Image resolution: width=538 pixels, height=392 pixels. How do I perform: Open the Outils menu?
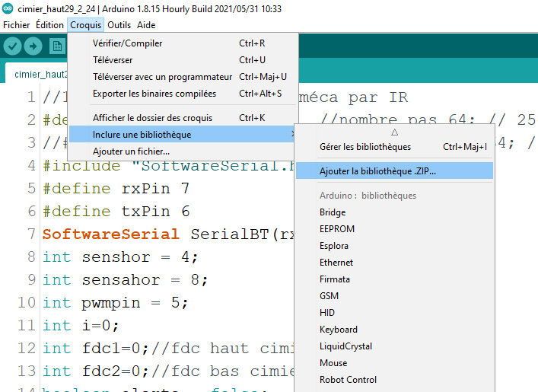pos(119,25)
